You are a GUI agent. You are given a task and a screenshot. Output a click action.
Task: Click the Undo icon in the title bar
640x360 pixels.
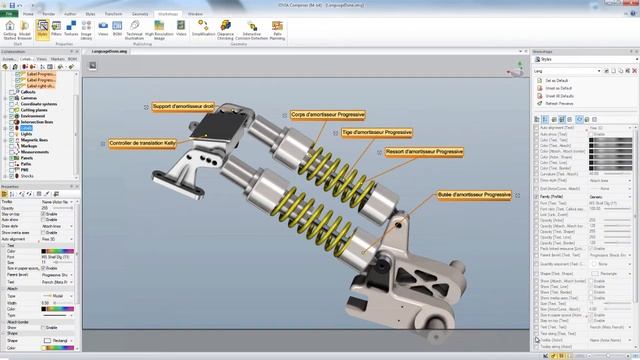tap(20, 5)
